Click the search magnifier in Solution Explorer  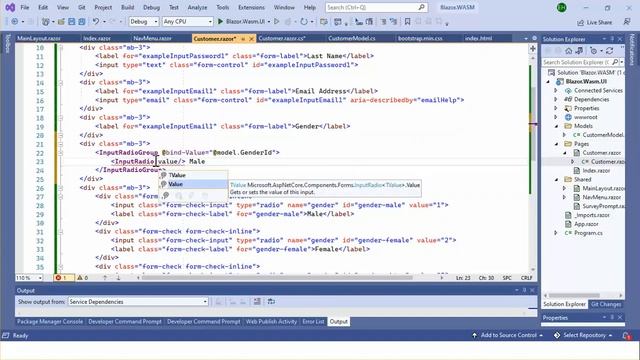pyautogui.click(x=615, y=62)
